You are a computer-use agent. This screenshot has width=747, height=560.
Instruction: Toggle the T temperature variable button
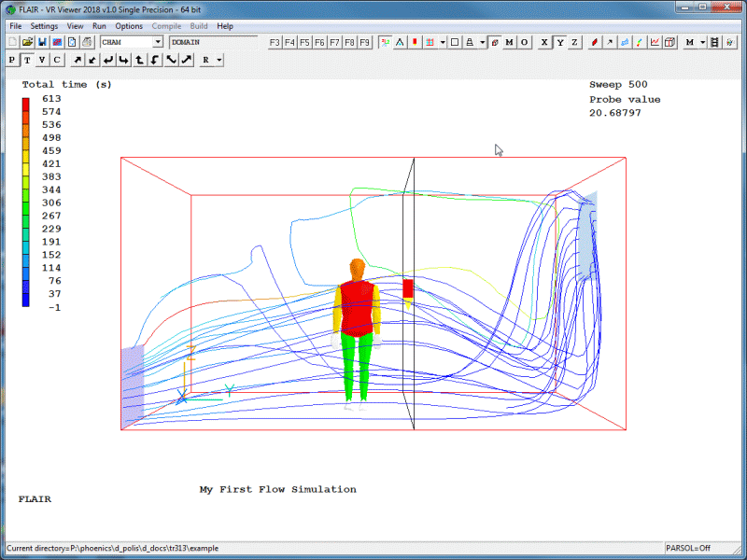coord(27,60)
